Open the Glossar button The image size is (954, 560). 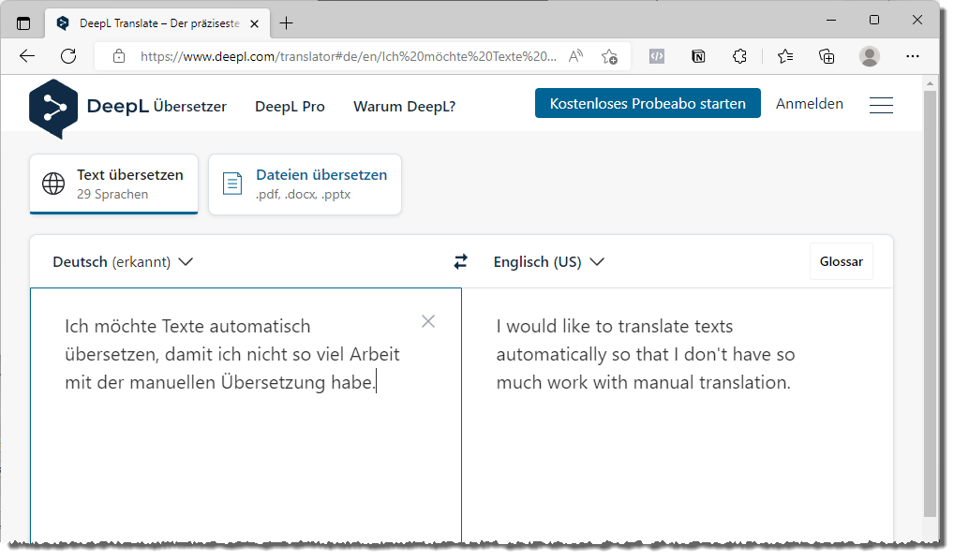[x=841, y=262]
